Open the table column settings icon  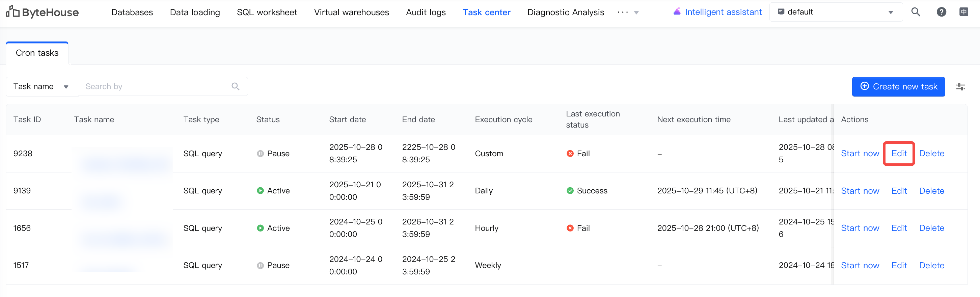tap(960, 87)
